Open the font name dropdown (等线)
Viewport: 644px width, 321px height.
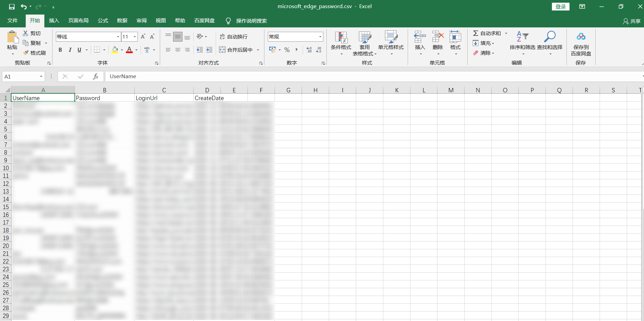pyautogui.click(x=118, y=37)
